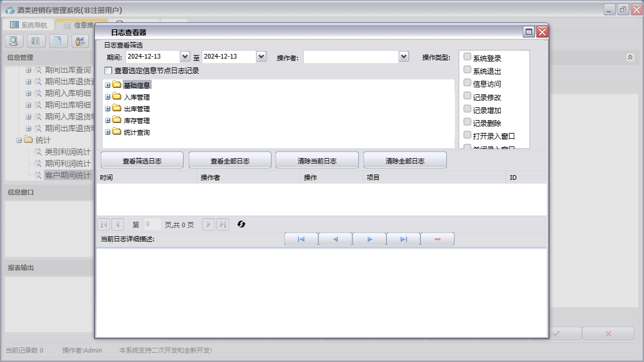Viewport: 644px width, 362px height.
Task: Check the 信息访问 operation type
Action: [x=467, y=83]
